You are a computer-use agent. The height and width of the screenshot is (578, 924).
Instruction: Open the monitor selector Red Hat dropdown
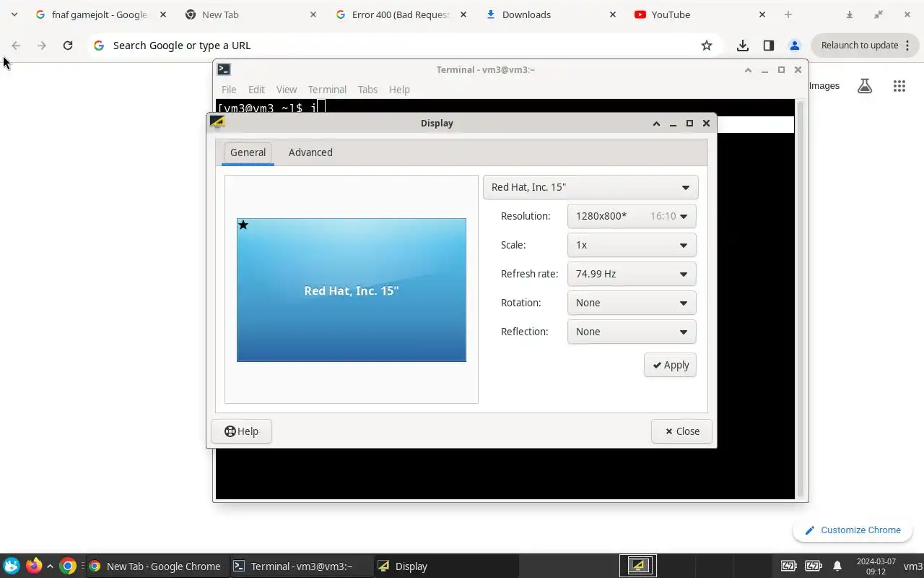tap(590, 187)
